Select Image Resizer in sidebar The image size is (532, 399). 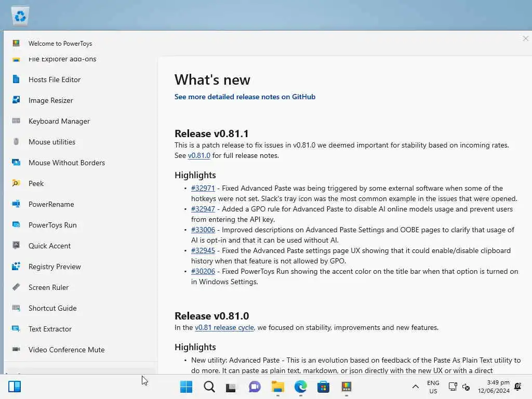pyautogui.click(x=81, y=100)
